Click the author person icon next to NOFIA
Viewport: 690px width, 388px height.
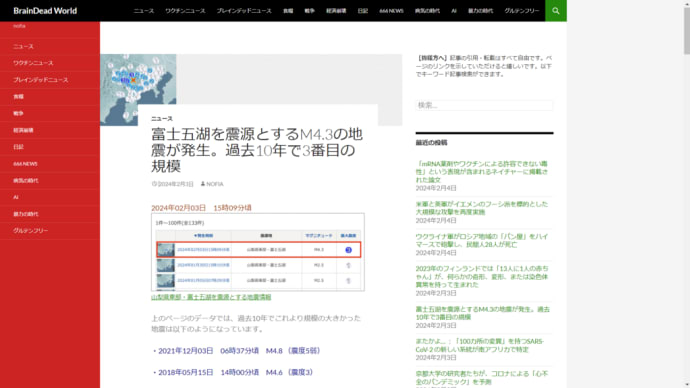pyautogui.click(x=203, y=184)
